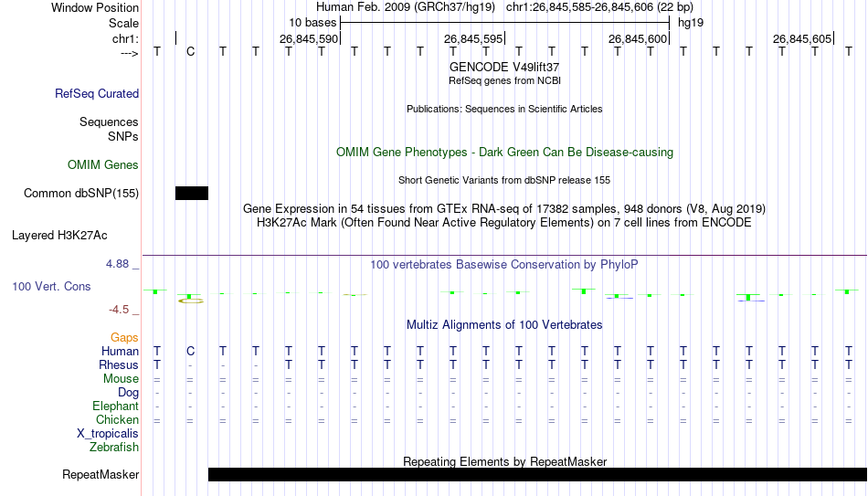868x496 pixels.
Task: Click the ---> sequence direction label
Action: tap(129, 53)
